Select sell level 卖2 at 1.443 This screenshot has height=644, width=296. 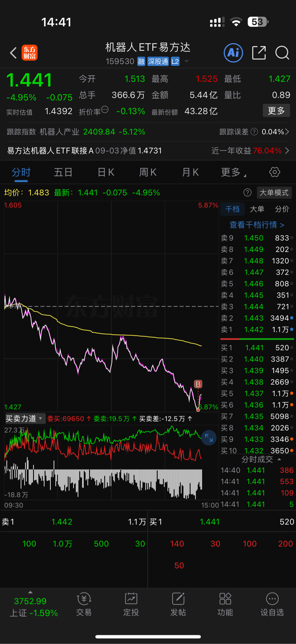point(257,318)
